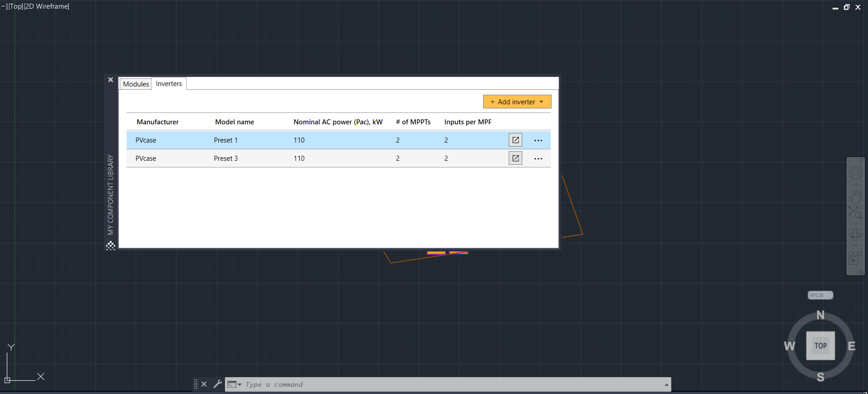Click the Manufacturer column header
This screenshot has height=394, width=868.
(x=158, y=122)
